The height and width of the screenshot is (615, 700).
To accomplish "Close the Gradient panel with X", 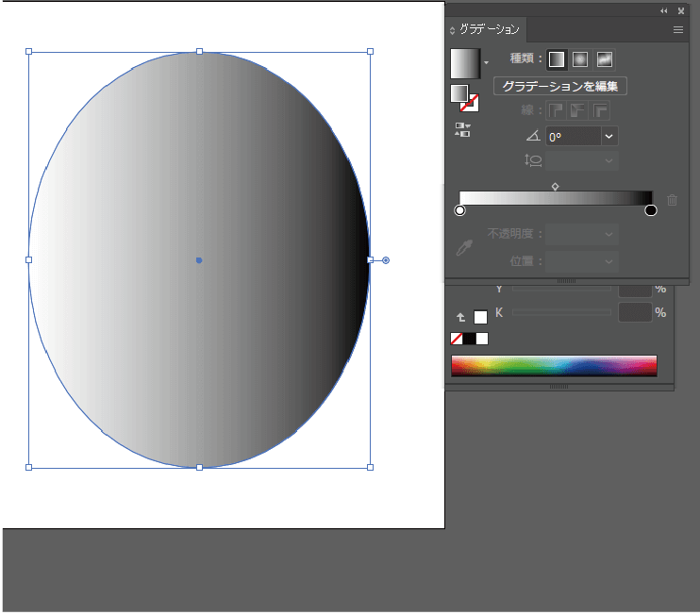I will click(x=681, y=10).
